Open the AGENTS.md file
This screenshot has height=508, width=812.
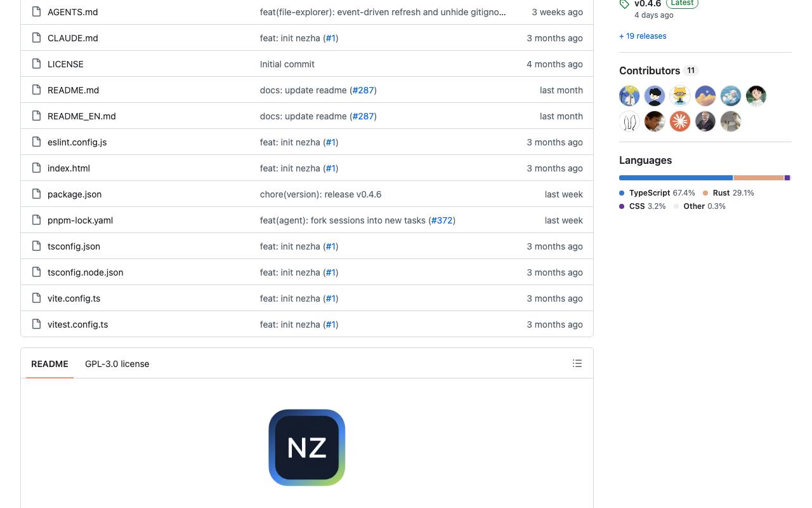73,12
